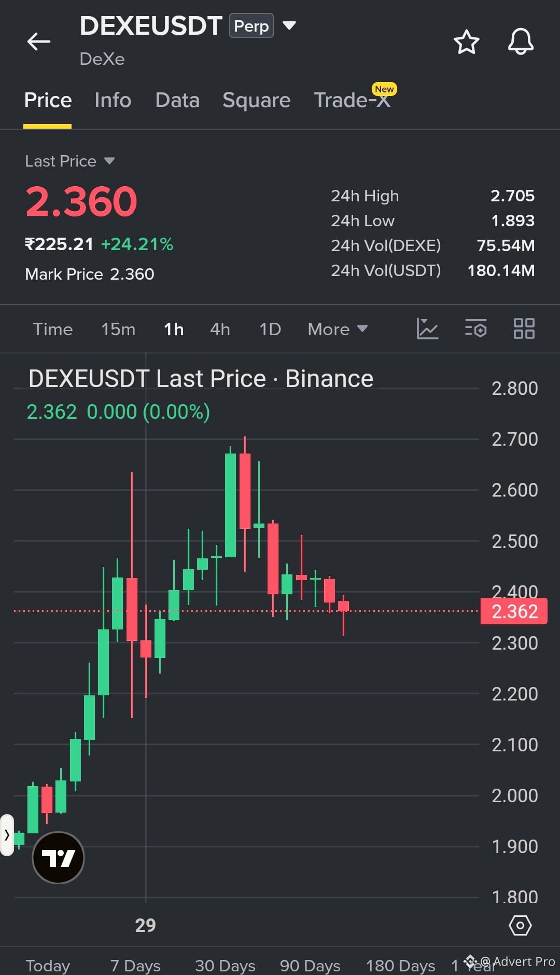Tap the 24h Vol(DEXE) value 75.54M
This screenshot has height=975, width=560.
[x=506, y=245]
